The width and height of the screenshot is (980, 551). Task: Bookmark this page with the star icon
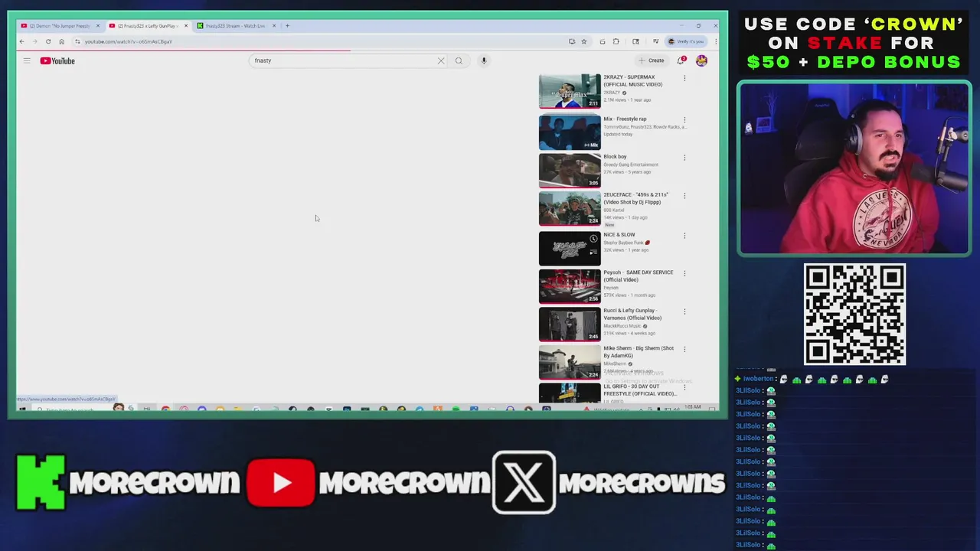point(584,41)
